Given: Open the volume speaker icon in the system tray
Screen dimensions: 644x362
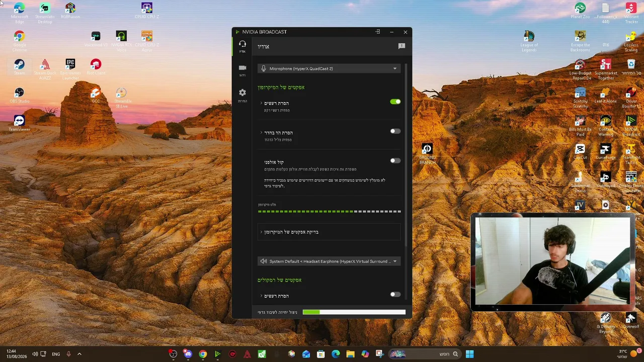Looking at the screenshot, I should point(35,354).
